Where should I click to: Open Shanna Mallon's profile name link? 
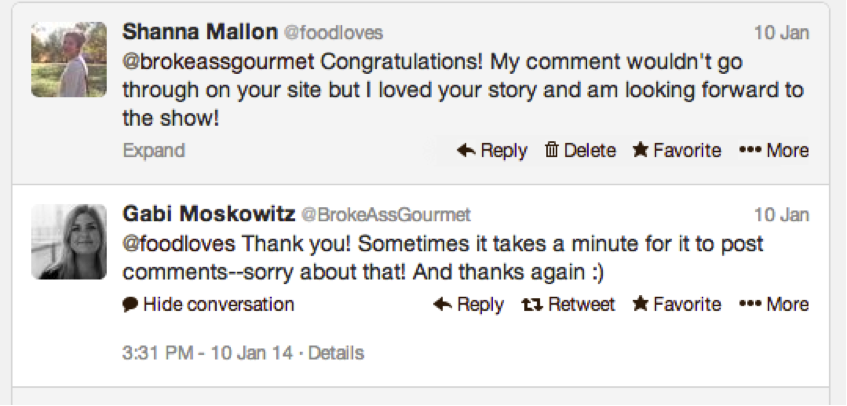pos(200,32)
